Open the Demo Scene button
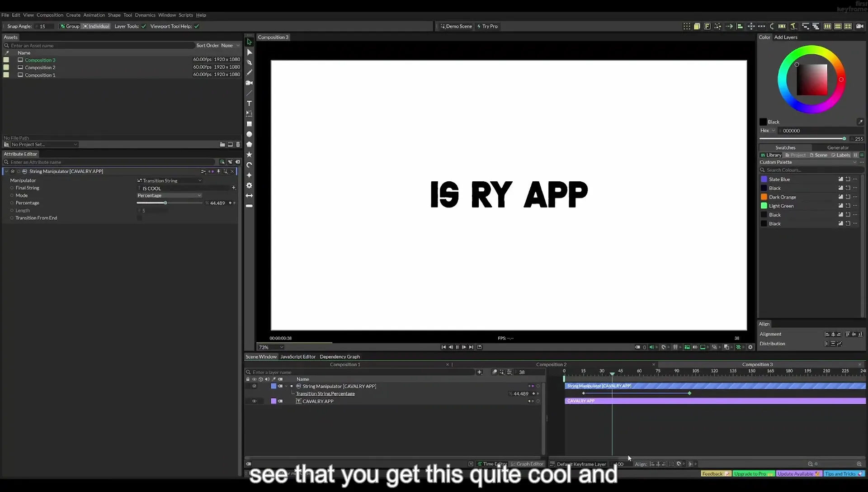This screenshot has height=492, width=868. click(x=456, y=26)
